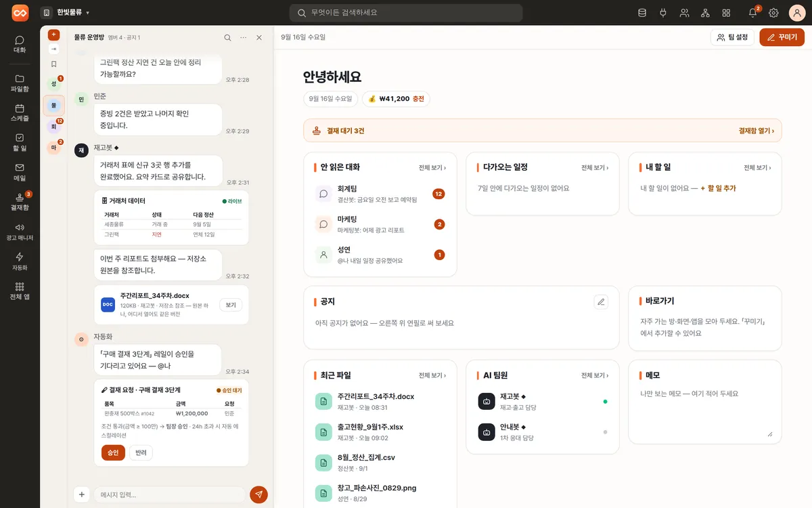
Task: Click the people icon in the top bar
Action: 684,13
